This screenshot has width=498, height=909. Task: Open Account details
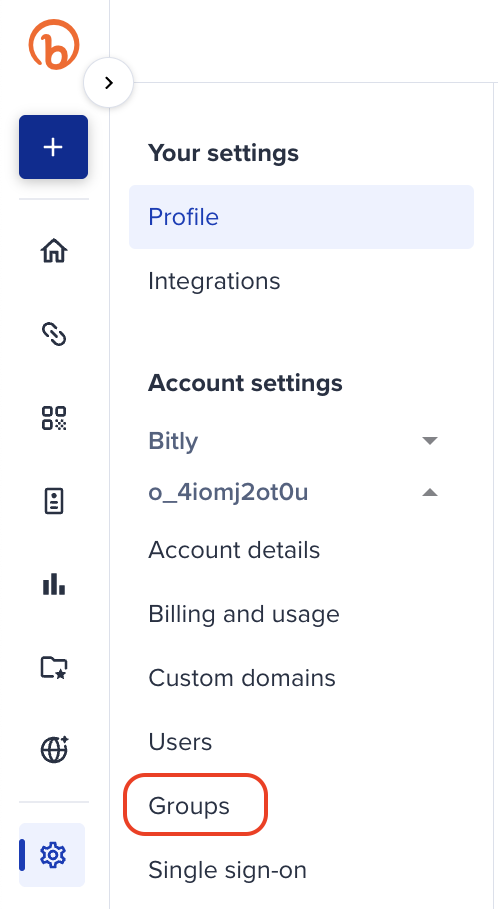[234, 550]
